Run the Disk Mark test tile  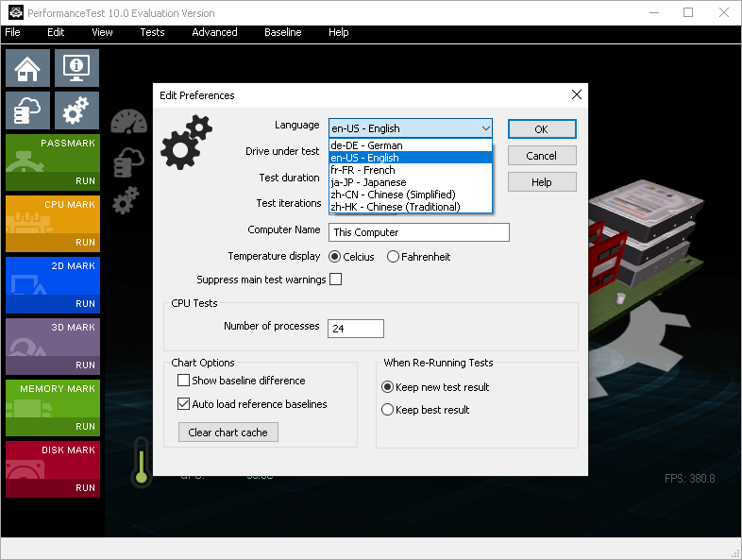point(53,469)
